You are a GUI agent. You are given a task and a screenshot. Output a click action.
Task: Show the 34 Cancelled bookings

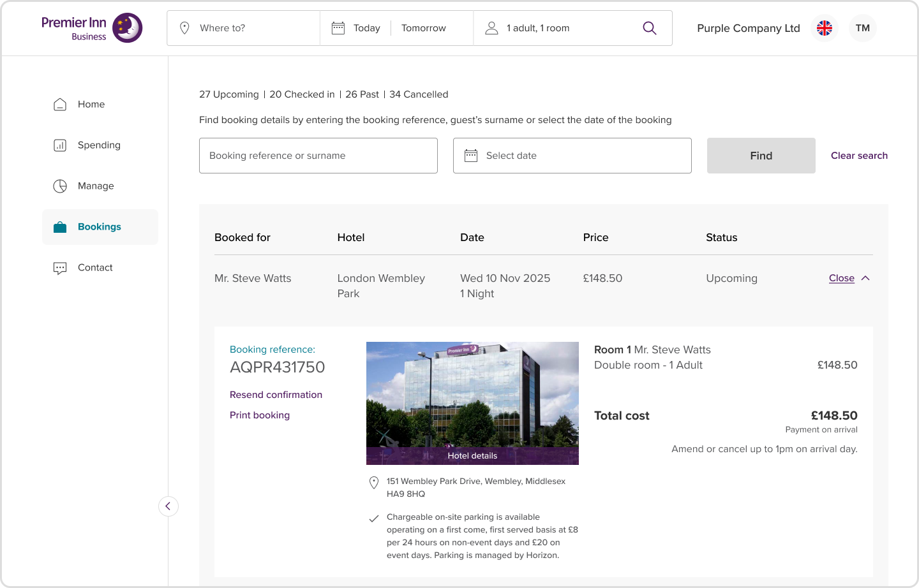[419, 94]
